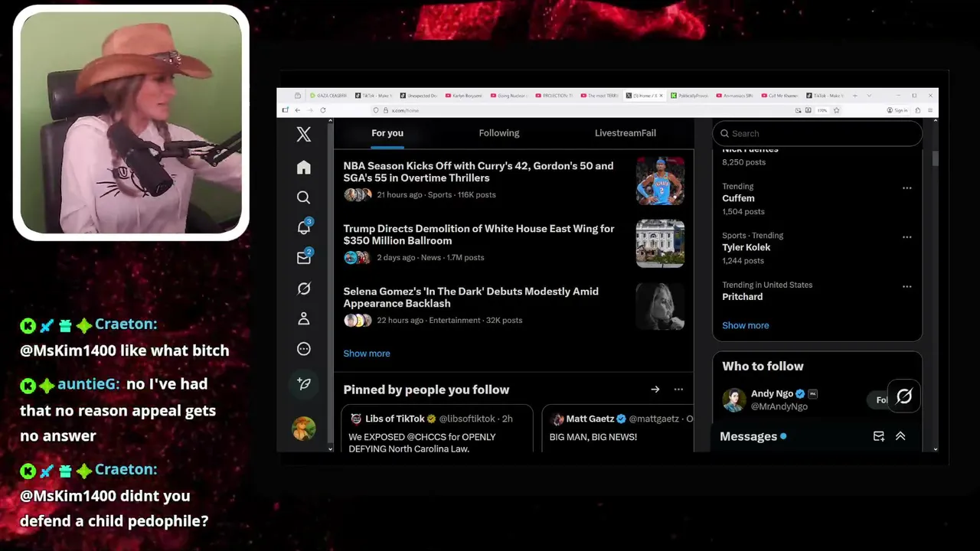Open Andy Ngo profile name
980x551 pixels.
772,393
